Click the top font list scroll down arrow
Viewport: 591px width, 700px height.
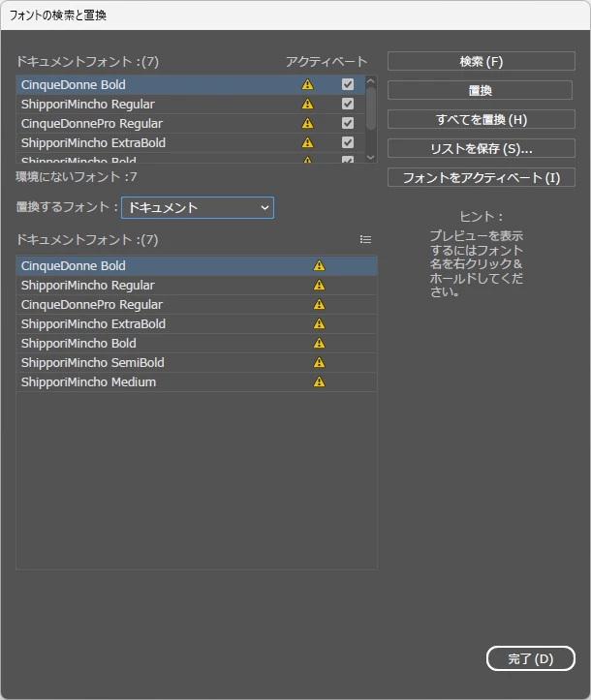tap(370, 157)
